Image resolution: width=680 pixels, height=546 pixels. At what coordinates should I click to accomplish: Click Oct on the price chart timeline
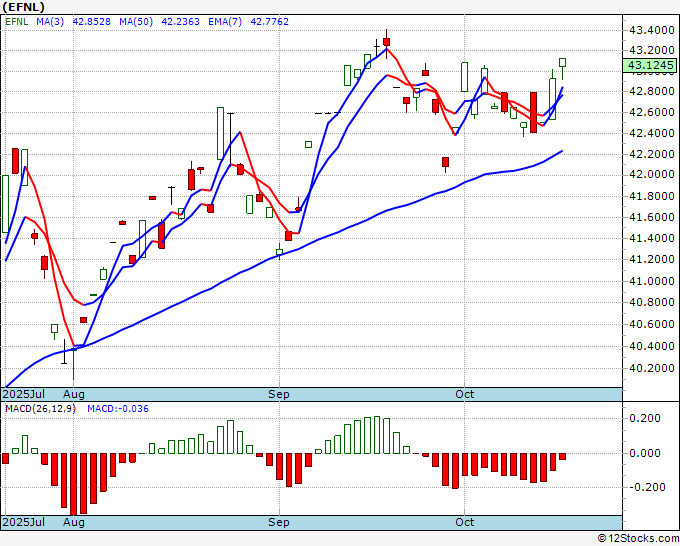click(464, 395)
